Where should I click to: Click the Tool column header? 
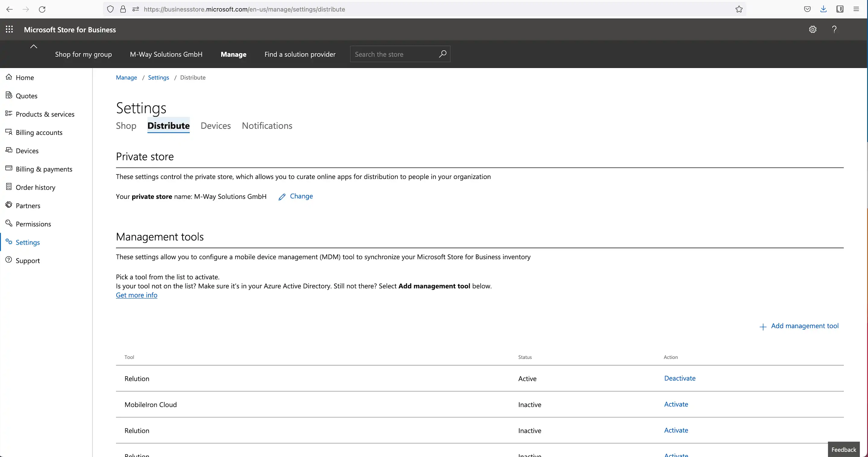point(129,357)
